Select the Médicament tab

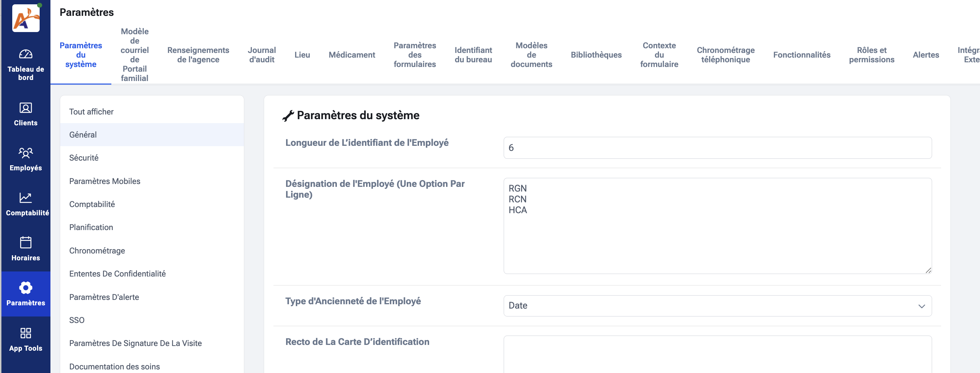coord(352,55)
